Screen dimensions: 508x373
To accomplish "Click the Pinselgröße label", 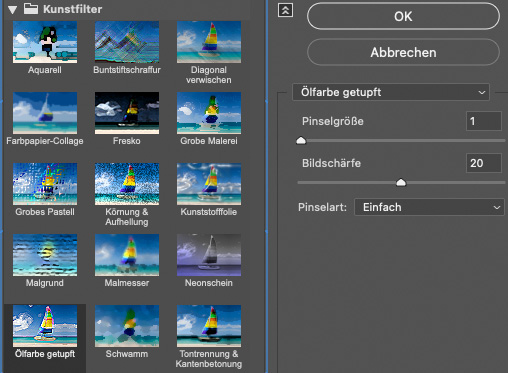I will pos(333,121).
